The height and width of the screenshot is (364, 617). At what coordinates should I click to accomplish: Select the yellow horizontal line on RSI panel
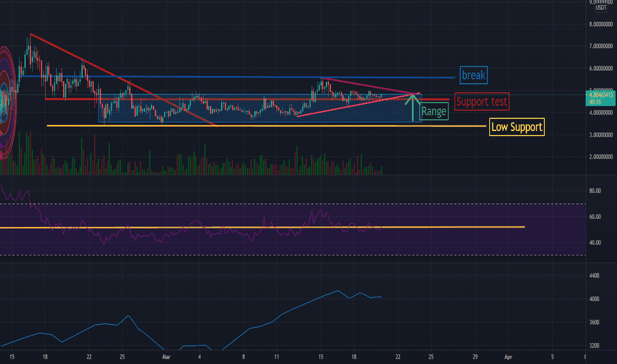[x=262, y=227]
